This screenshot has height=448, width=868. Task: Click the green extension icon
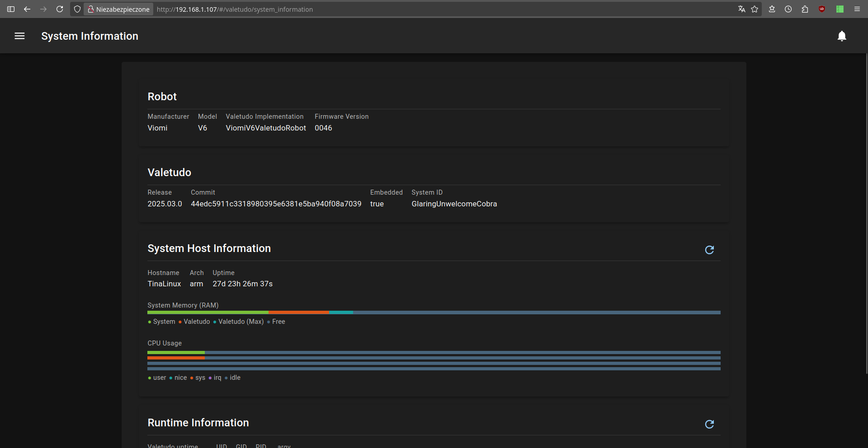tap(840, 9)
